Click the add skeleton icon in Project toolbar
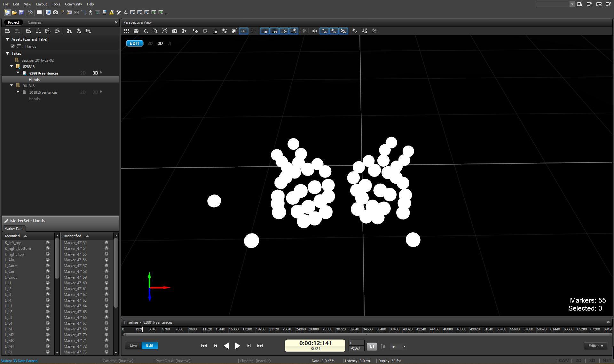614x364 pixels. pyautogui.click(x=79, y=31)
